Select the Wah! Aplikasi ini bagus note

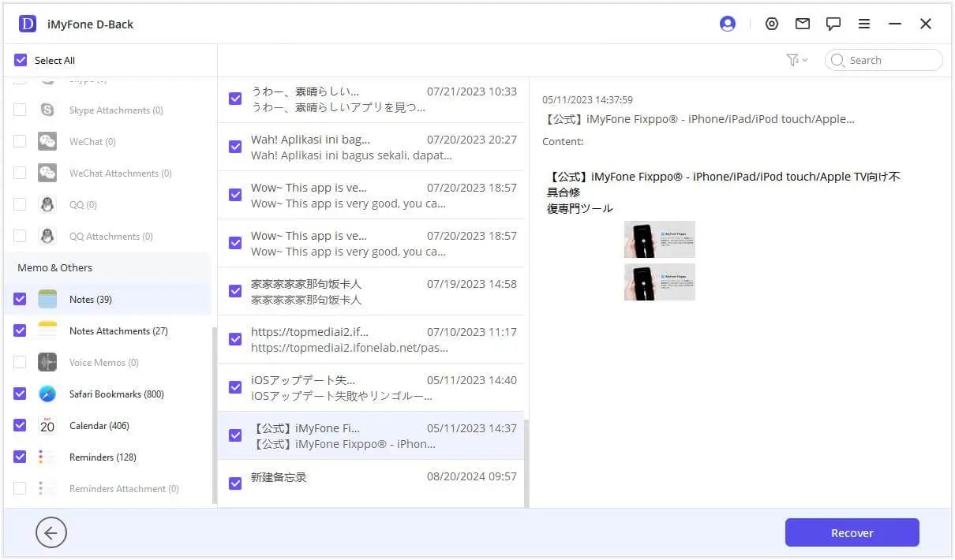(x=383, y=147)
